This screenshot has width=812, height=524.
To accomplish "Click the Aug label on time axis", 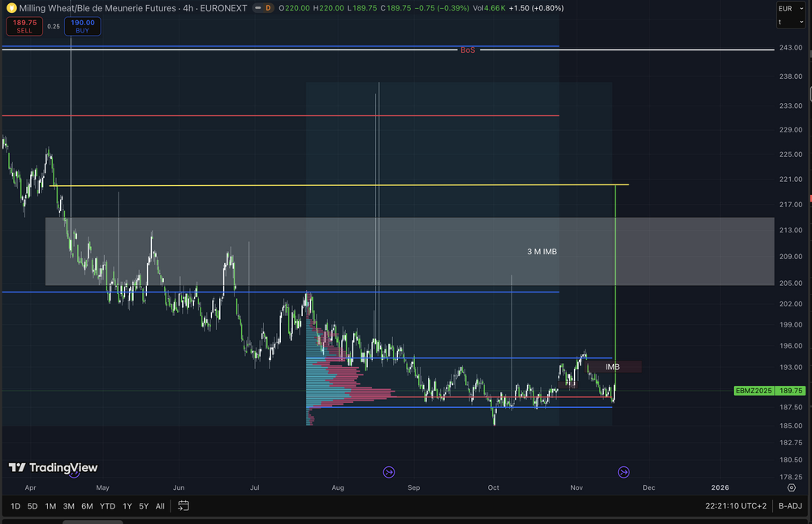I will (338, 487).
